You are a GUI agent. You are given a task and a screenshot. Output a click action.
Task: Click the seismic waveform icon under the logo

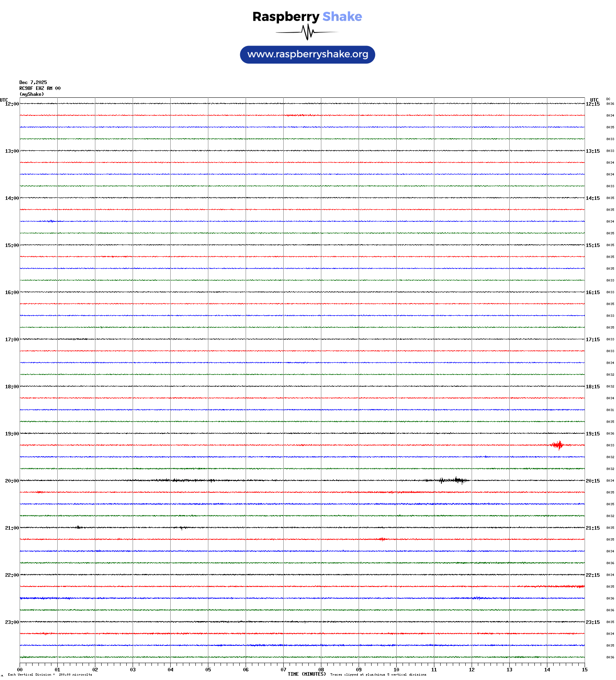(307, 32)
